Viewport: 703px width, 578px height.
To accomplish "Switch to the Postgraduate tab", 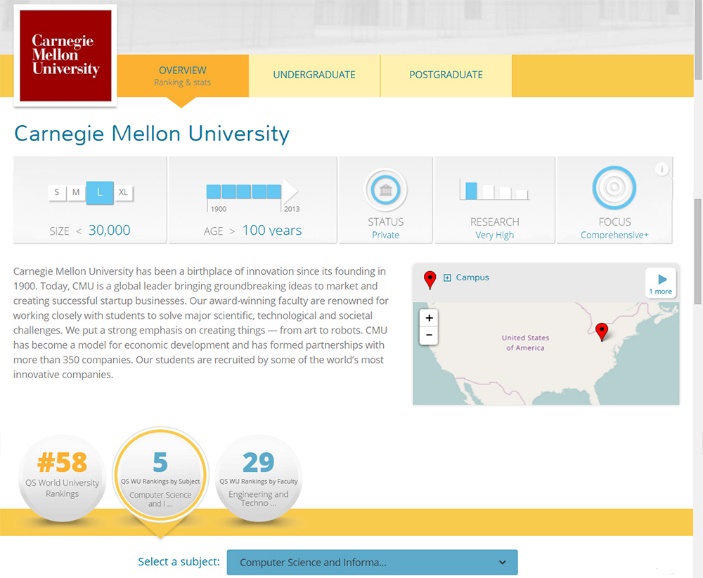I will click(446, 75).
